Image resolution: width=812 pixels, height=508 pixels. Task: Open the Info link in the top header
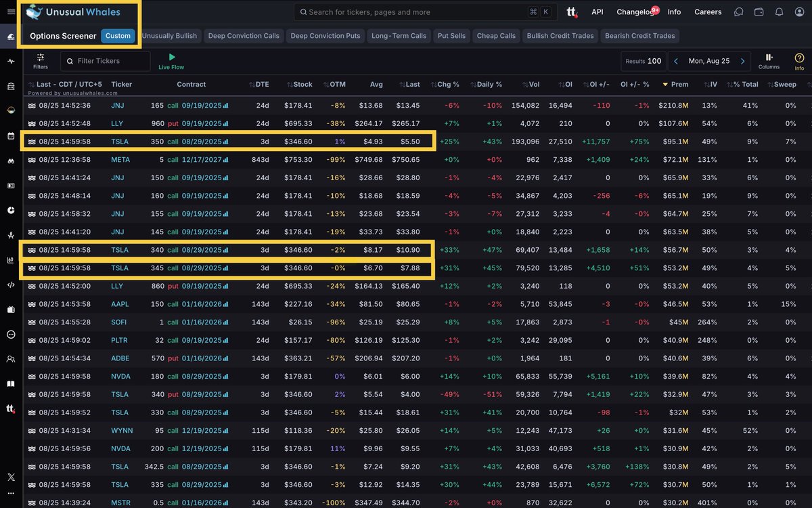(x=674, y=12)
